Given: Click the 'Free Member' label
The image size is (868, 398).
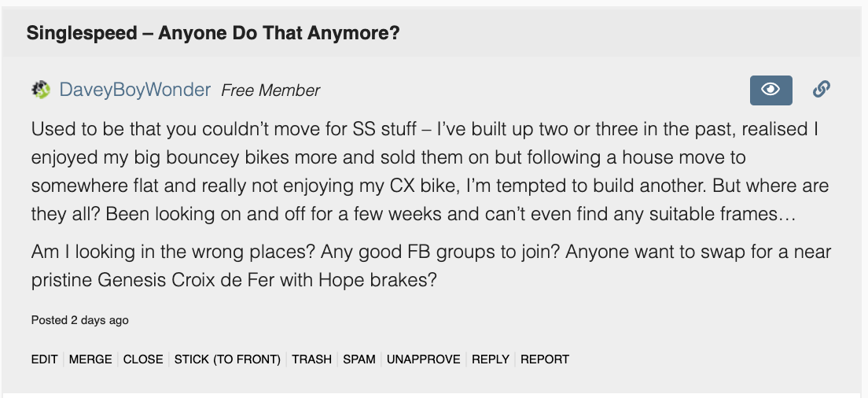Looking at the screenshot, I should tap(270, 90).
